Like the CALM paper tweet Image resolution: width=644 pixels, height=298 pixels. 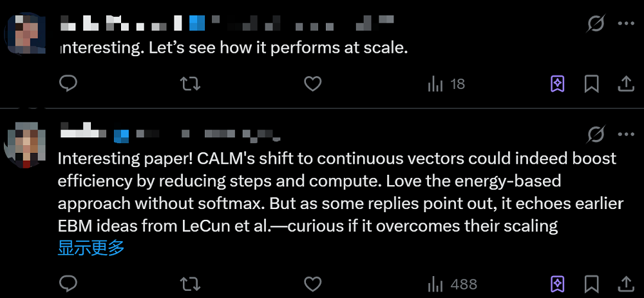312,284
